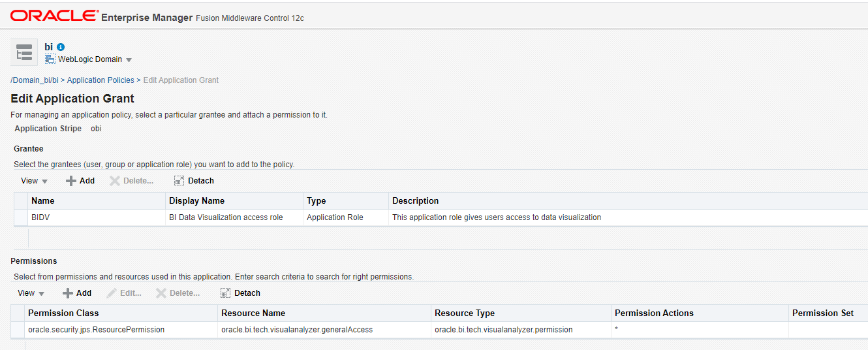Click the Permissions Delete X icon
The width and height of the screenshot is (868, 350).
pyautogui.click(x=161, y=293)
